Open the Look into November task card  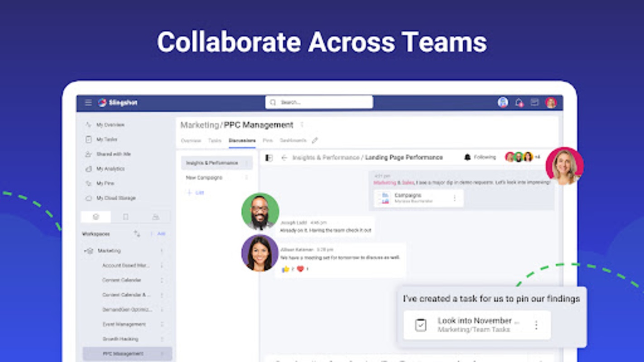(x=477, y=325)
